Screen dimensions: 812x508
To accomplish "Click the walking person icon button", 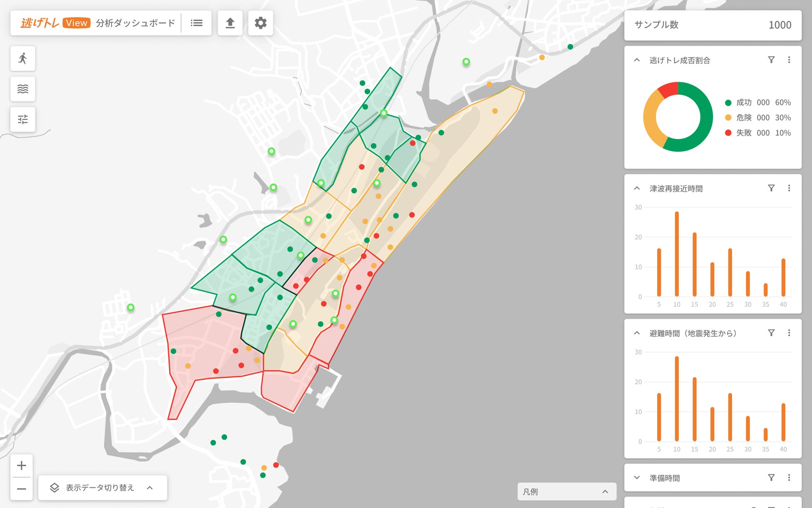I will pos(23,58).
